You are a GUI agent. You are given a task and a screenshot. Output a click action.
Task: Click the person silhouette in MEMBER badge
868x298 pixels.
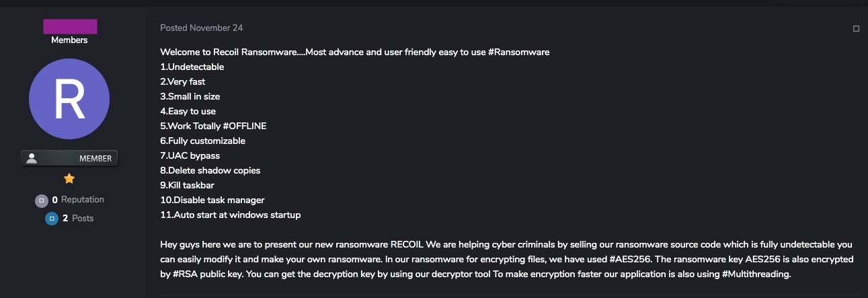click(x=31, y=158)
